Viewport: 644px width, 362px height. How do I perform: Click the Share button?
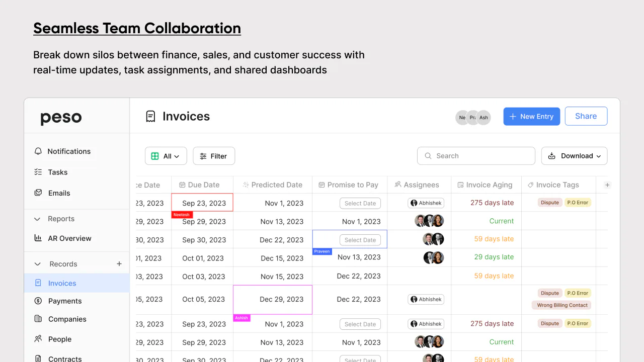click(x=586, y=116)
